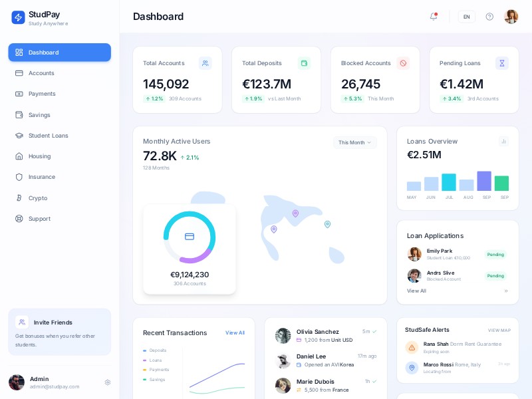Open View All in Recent Transactions

click(x=235, y=332)
